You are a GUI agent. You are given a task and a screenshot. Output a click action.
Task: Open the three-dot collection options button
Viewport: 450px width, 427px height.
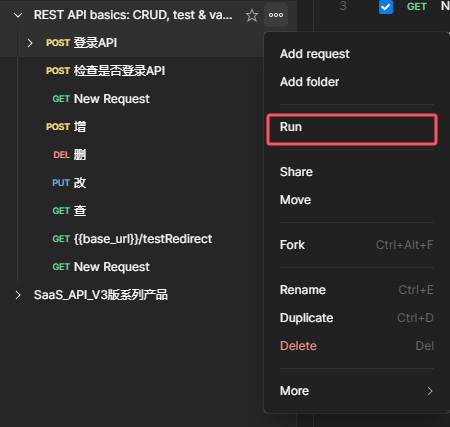(x=276, y=15)
